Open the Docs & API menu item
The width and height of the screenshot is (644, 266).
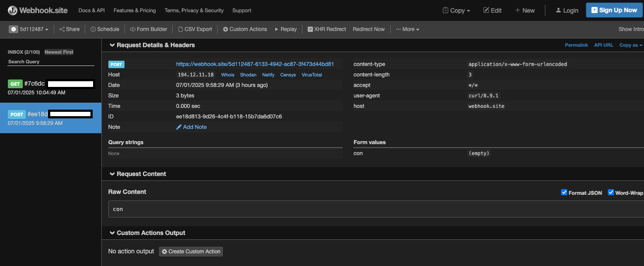[91, 10]
